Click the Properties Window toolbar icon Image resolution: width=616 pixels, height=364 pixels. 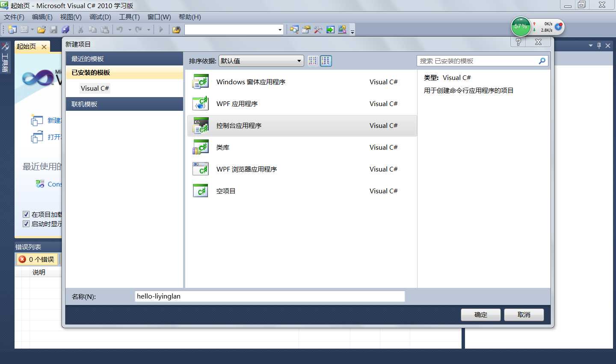click(x=306, y=30)
